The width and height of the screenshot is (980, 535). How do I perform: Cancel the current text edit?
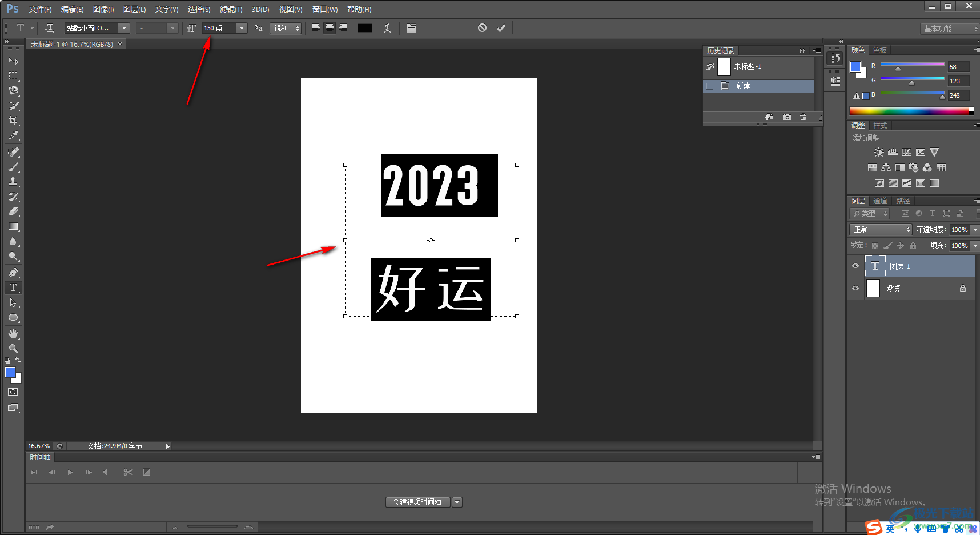coord(483,28)
